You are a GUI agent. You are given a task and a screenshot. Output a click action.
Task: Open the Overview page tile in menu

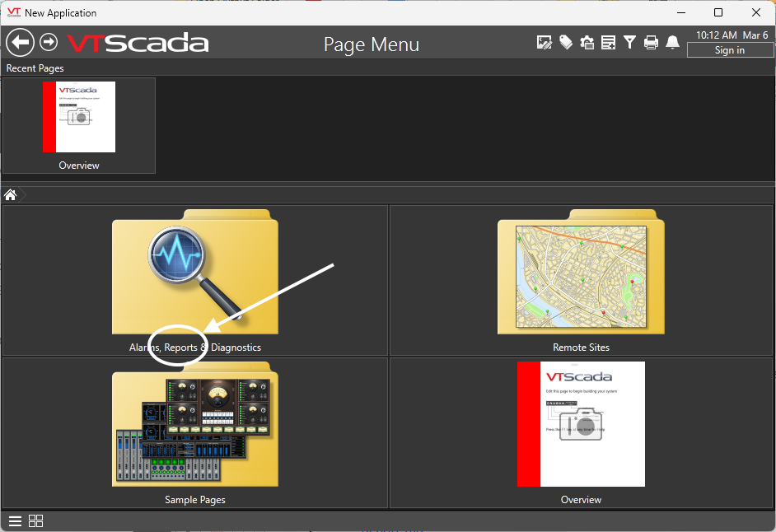581,432
